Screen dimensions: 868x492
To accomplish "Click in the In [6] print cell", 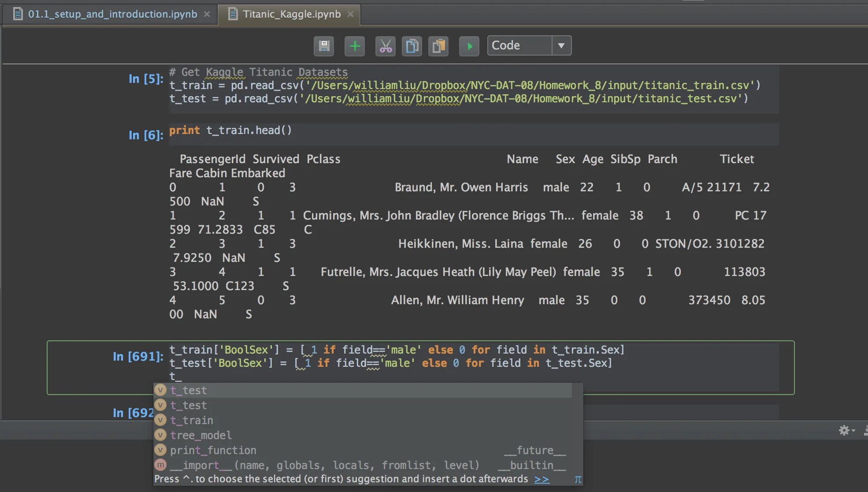I will click(x=441, y=131).
